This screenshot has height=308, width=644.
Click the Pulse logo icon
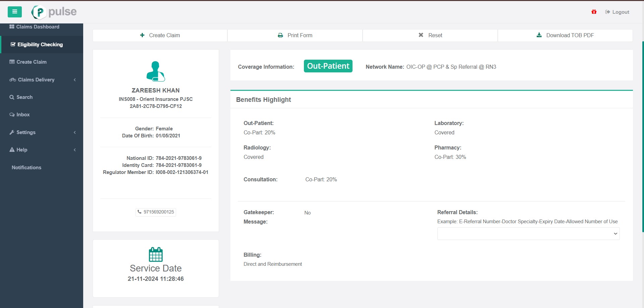(x=39, y=12)
